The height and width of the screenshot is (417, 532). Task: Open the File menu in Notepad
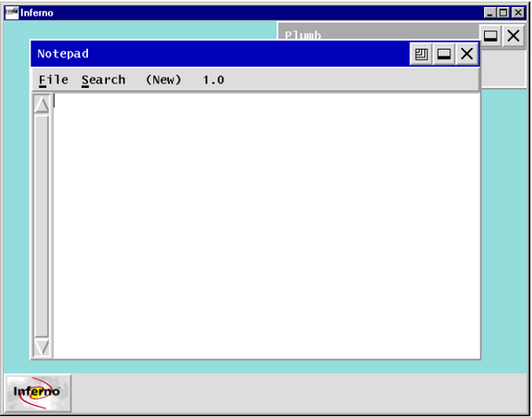click(54, 80)
